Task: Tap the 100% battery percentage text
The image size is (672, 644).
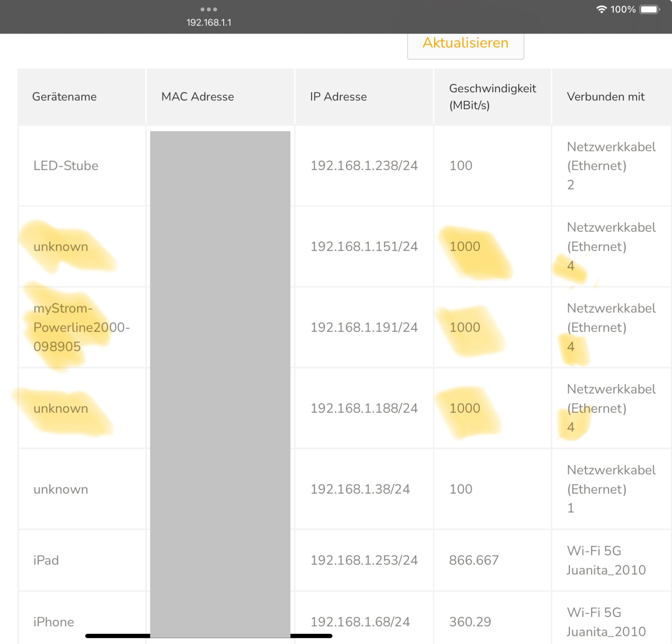Action: tap(622, 9)
